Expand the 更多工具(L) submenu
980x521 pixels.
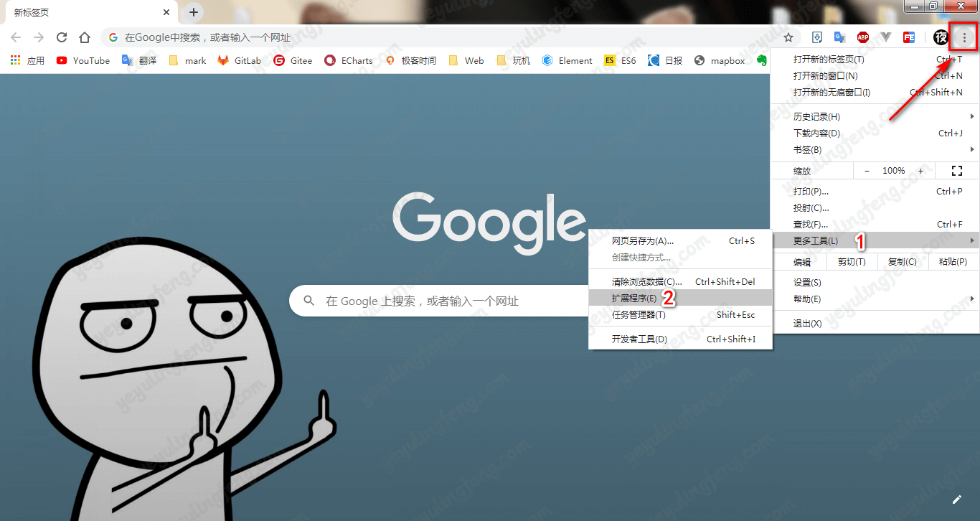[x=875, y=240]
